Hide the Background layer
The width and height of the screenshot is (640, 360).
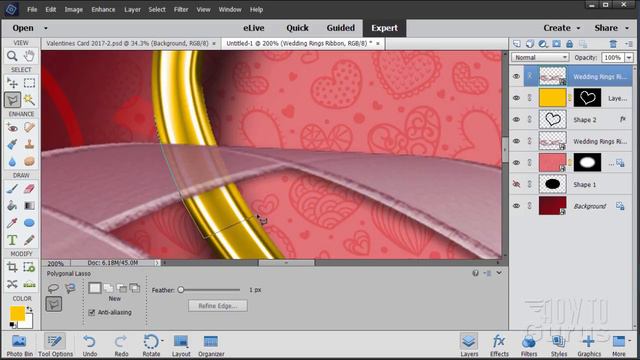pos(516,206)
